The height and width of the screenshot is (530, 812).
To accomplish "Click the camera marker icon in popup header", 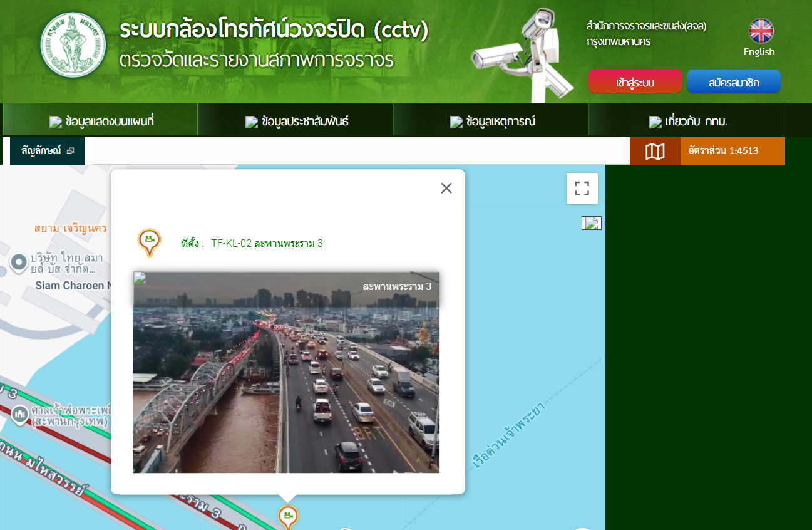I will pos(149,242).
